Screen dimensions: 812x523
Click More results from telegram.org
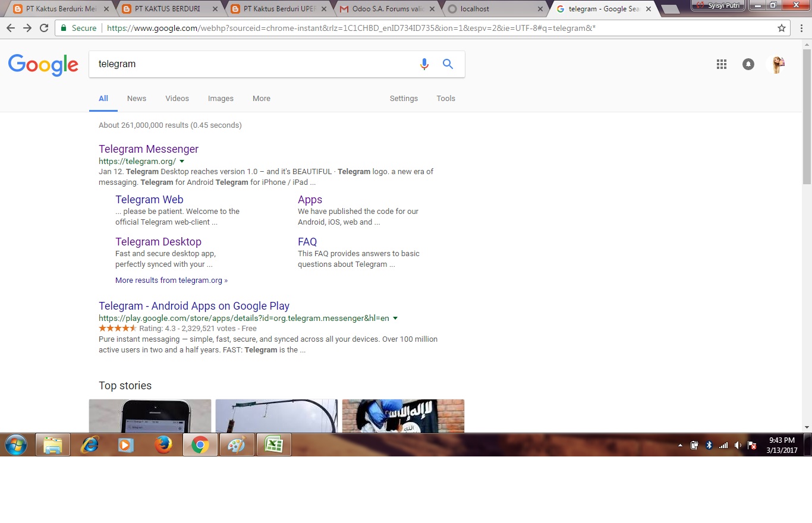click(171, 281)
